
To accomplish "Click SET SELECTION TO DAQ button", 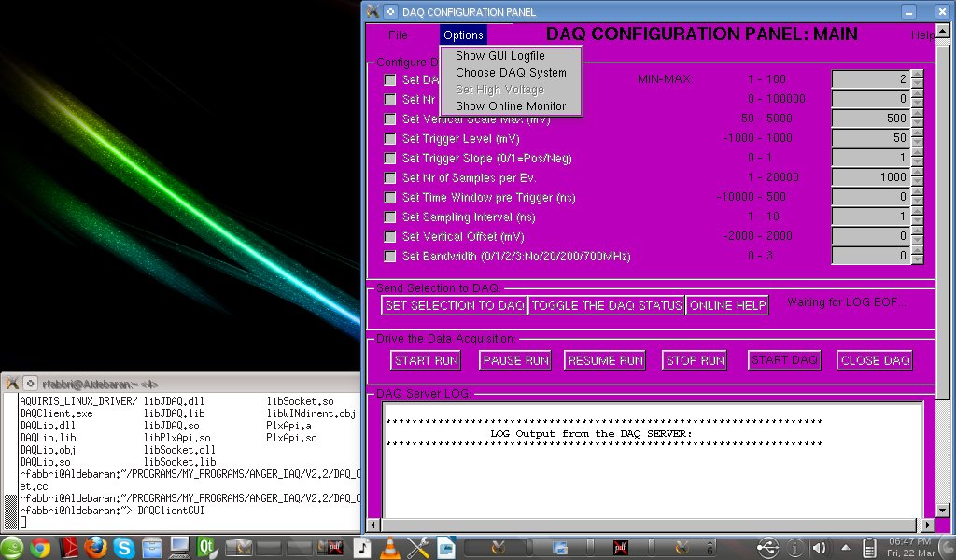I will (x=455, y=306).
